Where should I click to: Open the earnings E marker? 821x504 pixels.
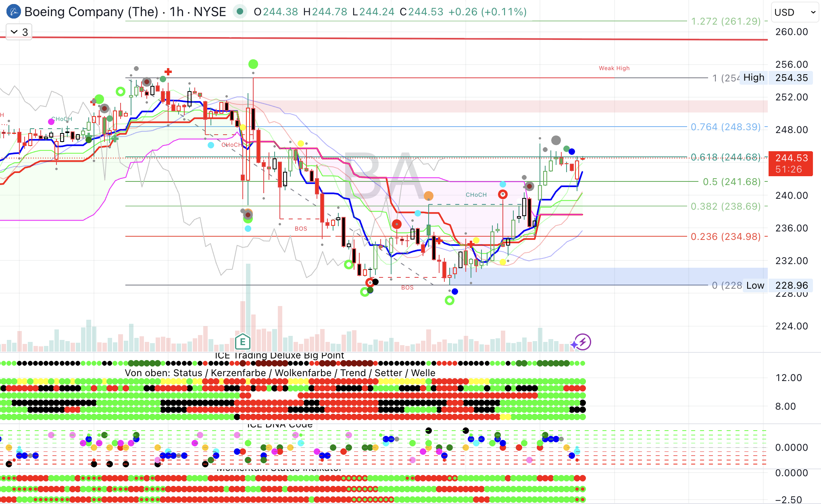(243, 342)
